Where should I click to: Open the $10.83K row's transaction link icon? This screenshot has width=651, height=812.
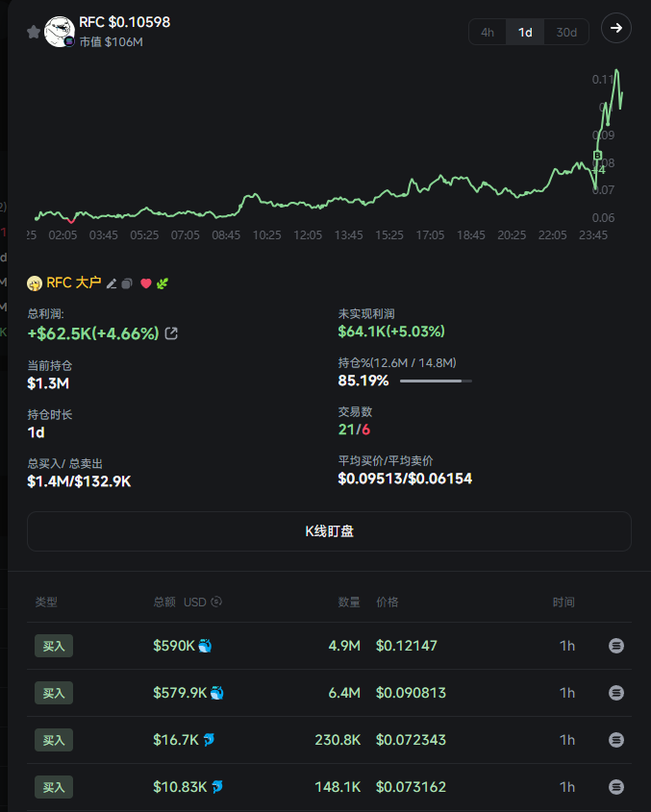coord(615,787)
